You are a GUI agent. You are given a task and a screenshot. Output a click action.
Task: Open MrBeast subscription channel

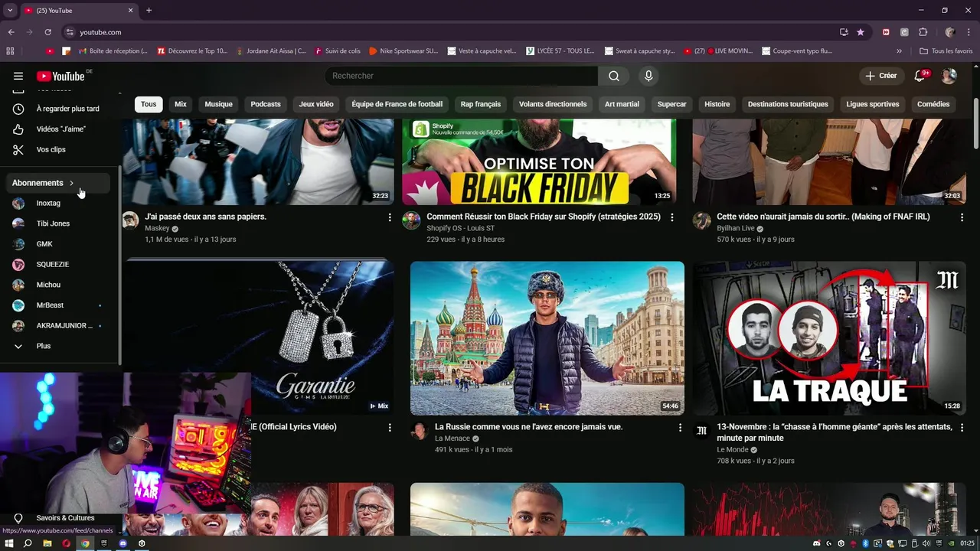(60, 305)
